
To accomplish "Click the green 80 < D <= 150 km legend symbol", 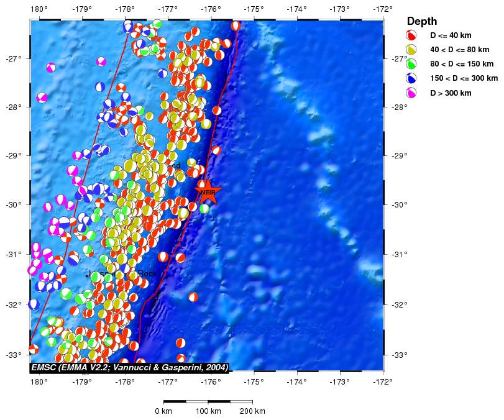I will point(411,63).
